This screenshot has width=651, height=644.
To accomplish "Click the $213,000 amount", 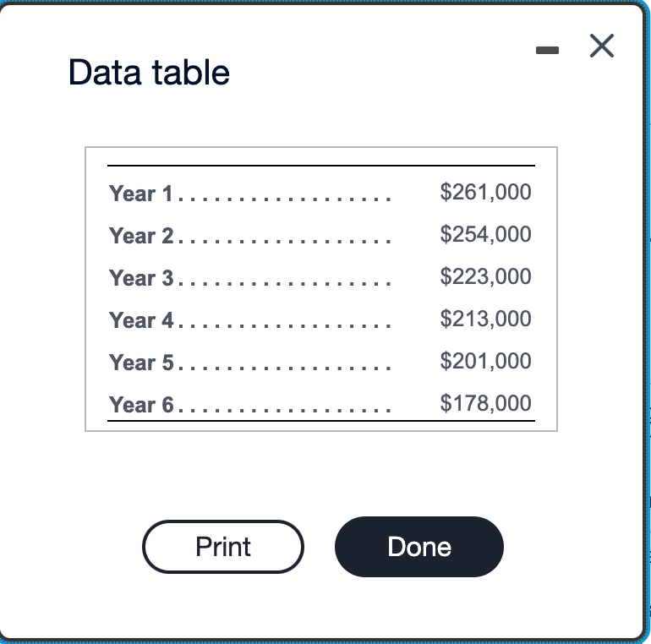I will pos(485,319).
